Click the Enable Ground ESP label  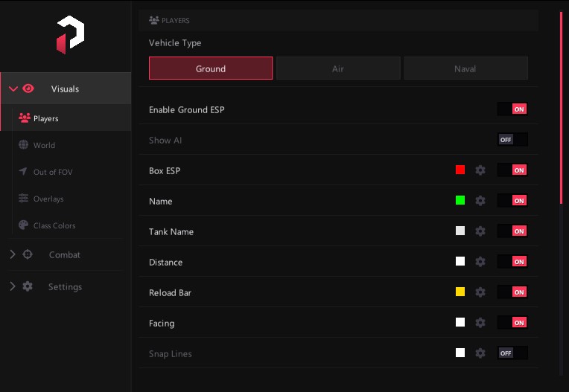point(186,109)
